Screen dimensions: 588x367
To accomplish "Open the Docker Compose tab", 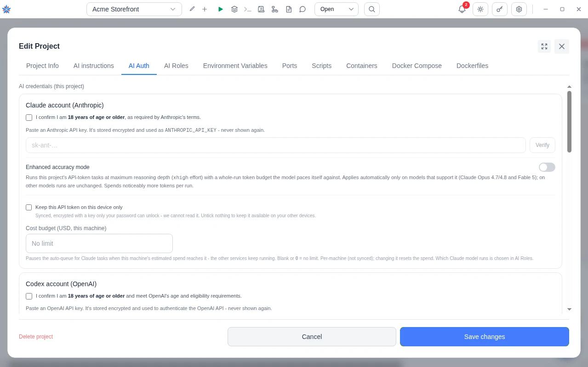I will point(417,66).
